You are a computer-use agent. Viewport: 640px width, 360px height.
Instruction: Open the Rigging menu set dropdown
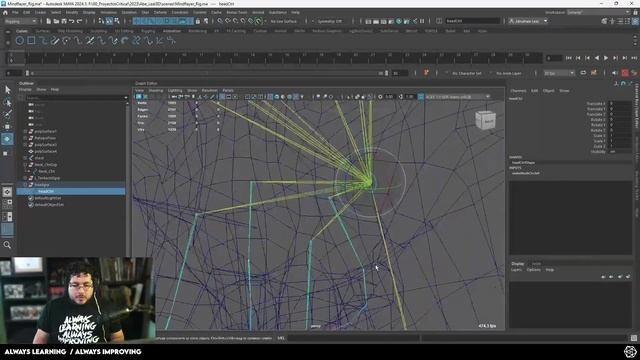20,21
